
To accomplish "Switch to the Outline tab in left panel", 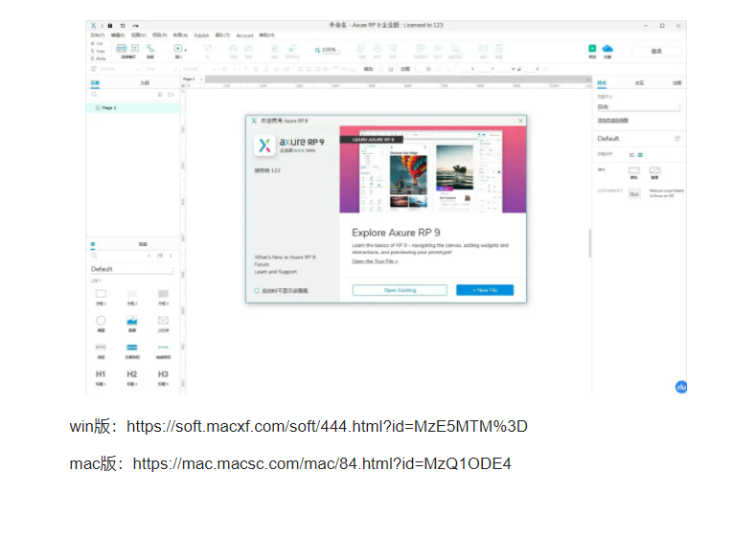I will [x=145, y=83].
